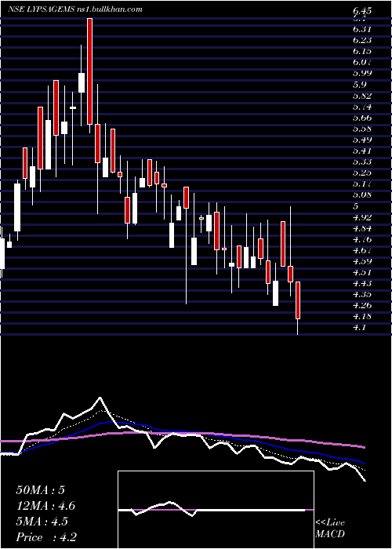This screenshot has height=549, width=392.
Task: Click the 5.17 price axis label
Action: click(362, 184)
